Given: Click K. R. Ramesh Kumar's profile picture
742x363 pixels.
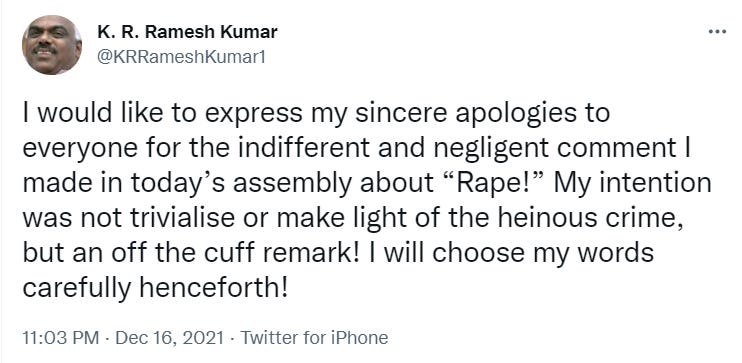Looking at the screenshot, I should point(52,45).
